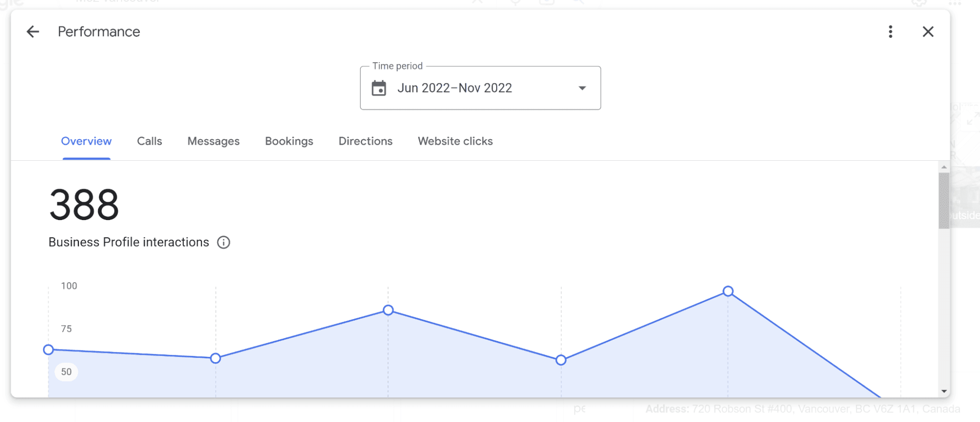
Task: Click the info icon beside Business Profile interactions
Action: pyautogui.click(x=224, y=243)
